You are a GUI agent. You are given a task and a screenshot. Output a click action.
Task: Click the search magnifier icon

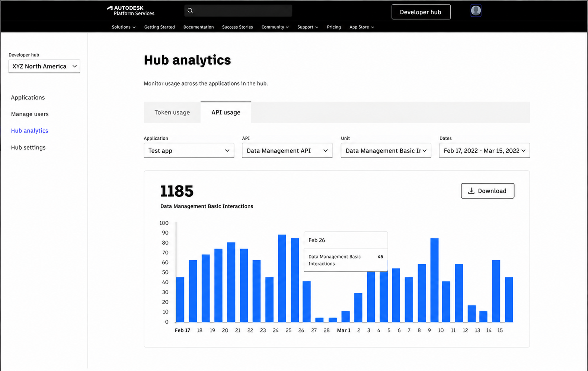190,10
